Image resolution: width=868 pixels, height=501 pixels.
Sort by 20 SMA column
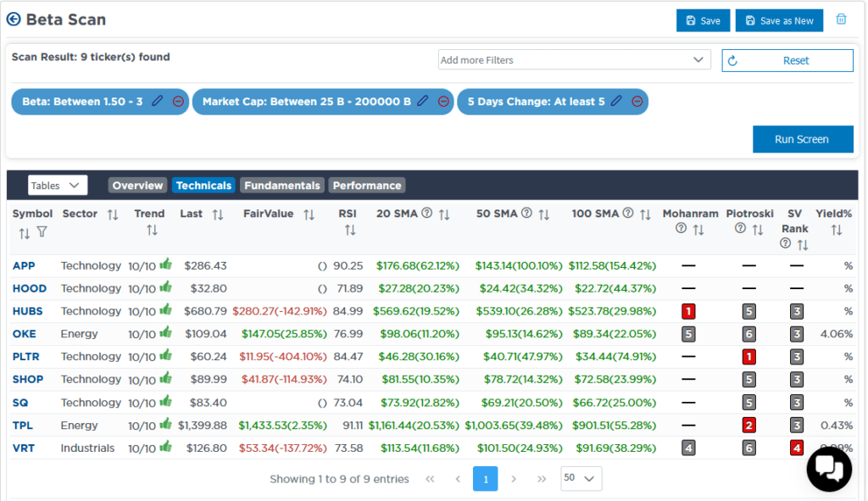click(x=444, y=214)
